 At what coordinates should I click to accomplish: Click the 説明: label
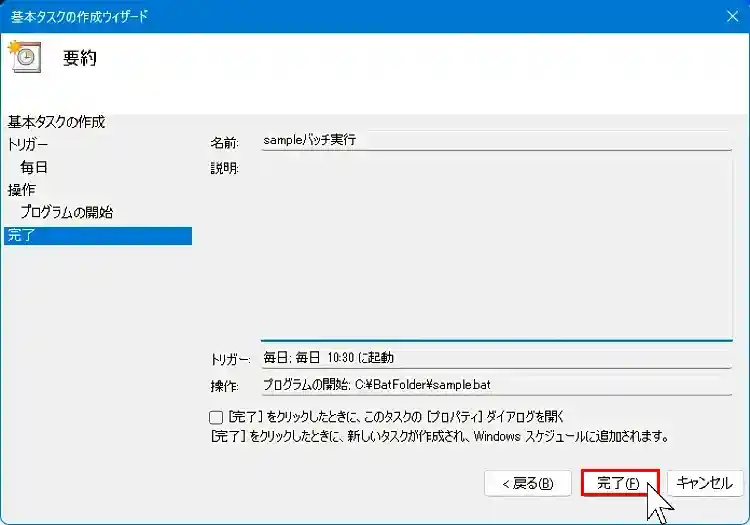coord(224,168)
